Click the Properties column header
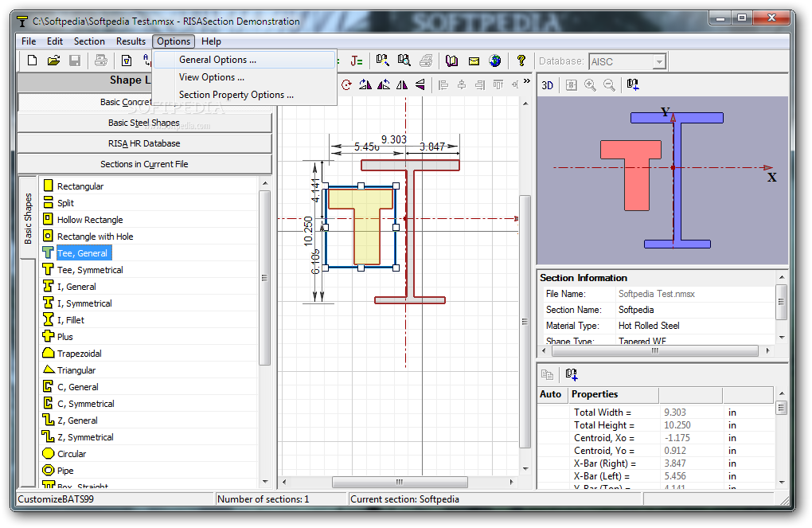The image size is (812, 528). point(614,394)
